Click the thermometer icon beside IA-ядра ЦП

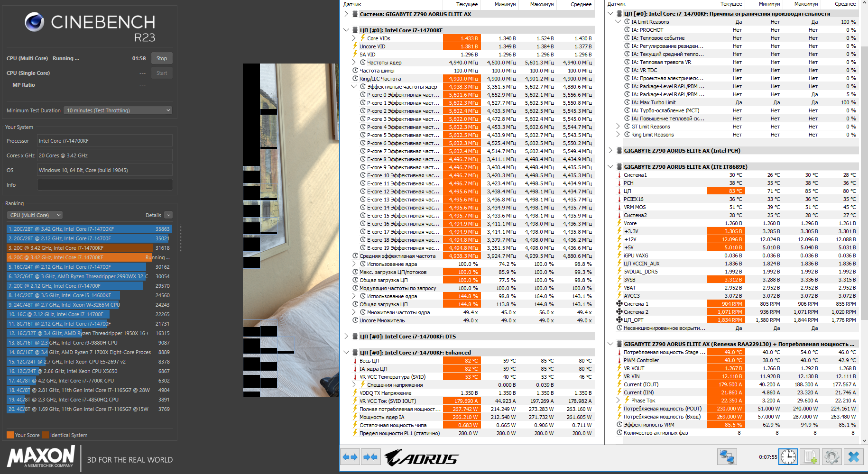pyautogui.click(x=355, y=369)
